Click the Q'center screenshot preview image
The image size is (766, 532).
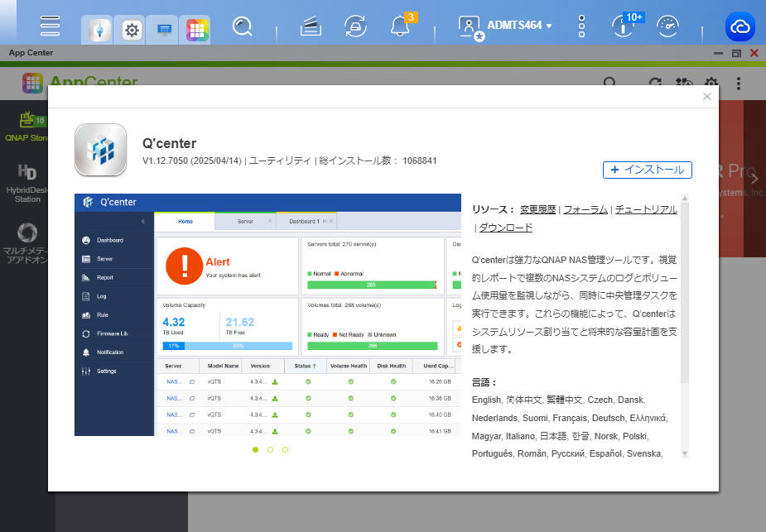(x=267, y=314)
